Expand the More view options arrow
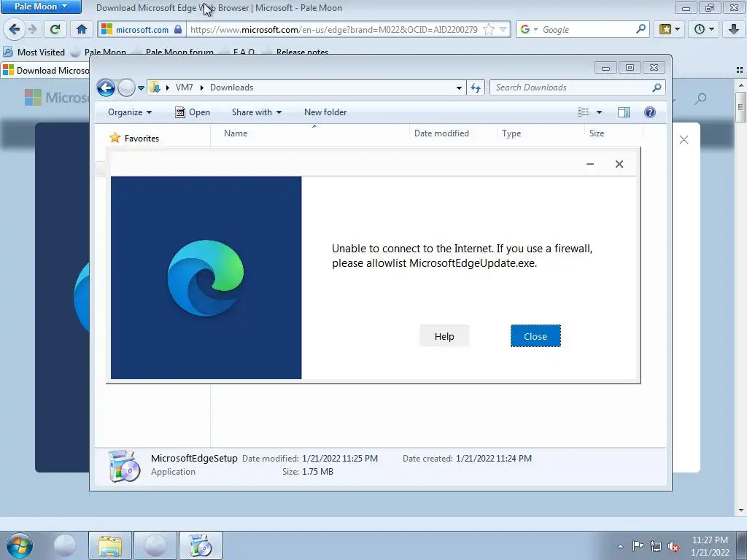Screen dimensions: 747x560 click(600, 112)
